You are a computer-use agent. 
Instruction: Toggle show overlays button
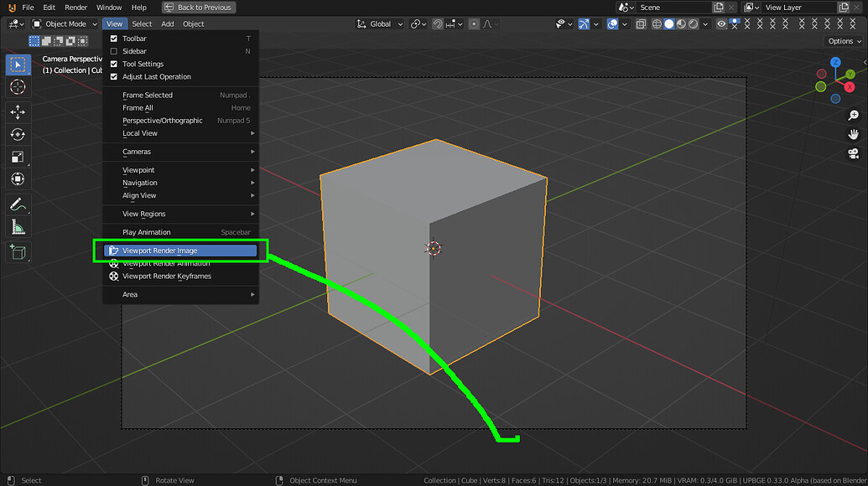coord(612,23)
